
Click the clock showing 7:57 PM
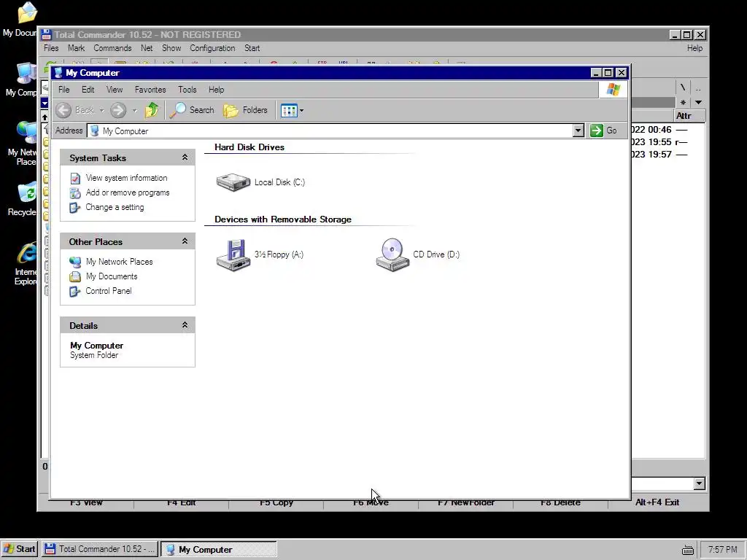click(x=722, y=550)
